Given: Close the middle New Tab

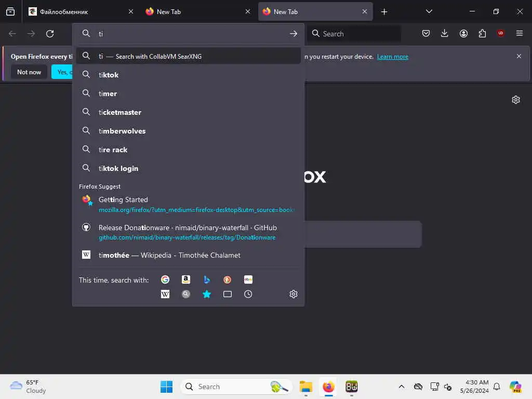Looking at the screenshot, I should coord(248,11).
